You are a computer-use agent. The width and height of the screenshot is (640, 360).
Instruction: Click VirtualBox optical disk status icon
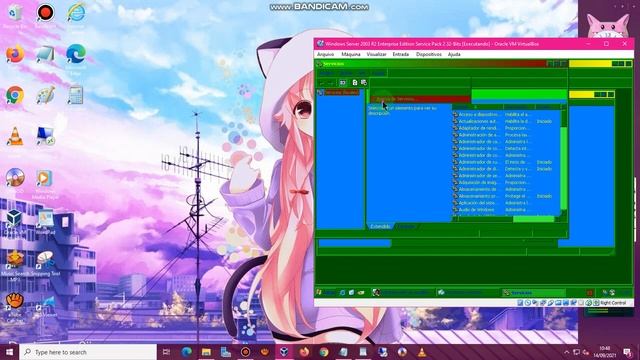[528, 303]
